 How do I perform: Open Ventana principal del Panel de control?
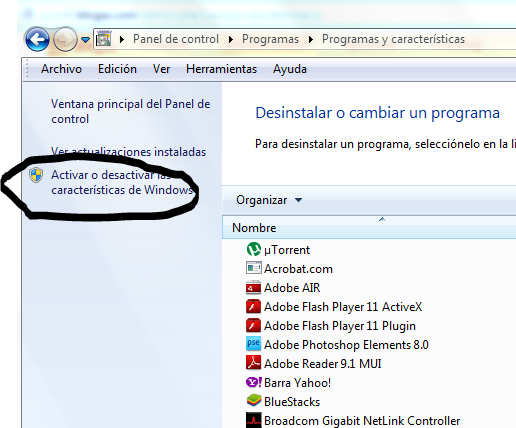(130, 111)
